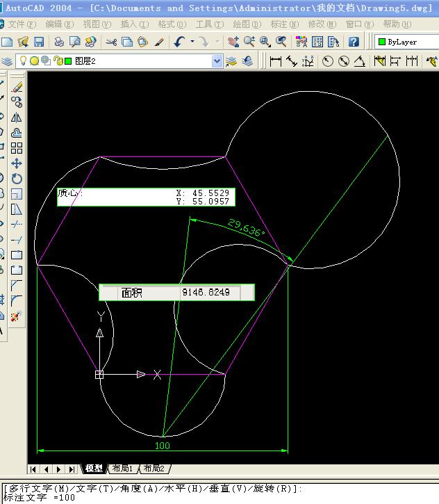This screenshot has width=439, height=504.
Task: Select the Fillet tool
Action: pos(17,300)
